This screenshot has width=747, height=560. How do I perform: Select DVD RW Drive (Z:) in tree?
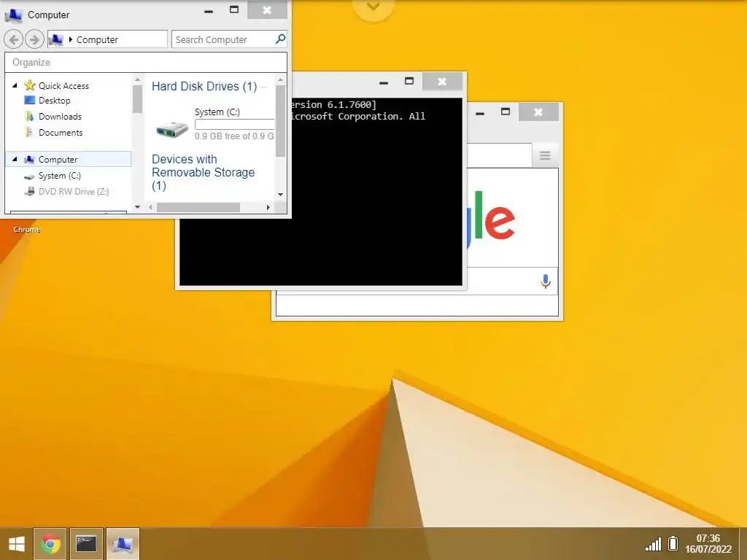pos(74,192)
